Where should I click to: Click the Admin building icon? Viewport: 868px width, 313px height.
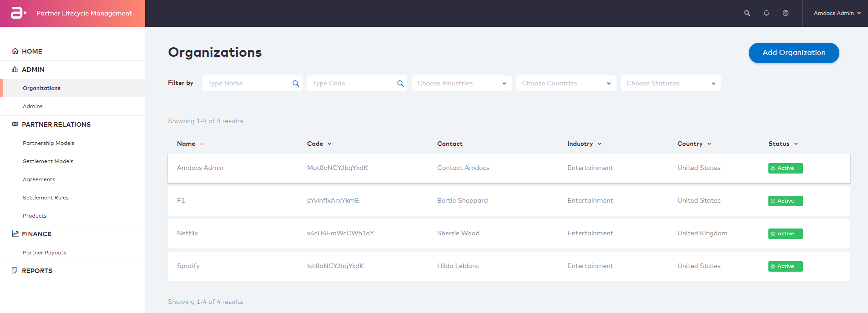(x=15, y=69)
